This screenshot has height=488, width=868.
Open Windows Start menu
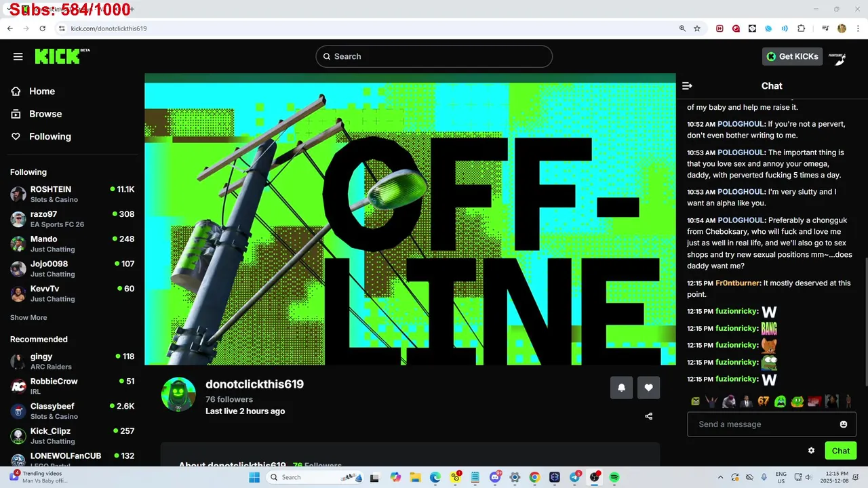click(254, 477)
